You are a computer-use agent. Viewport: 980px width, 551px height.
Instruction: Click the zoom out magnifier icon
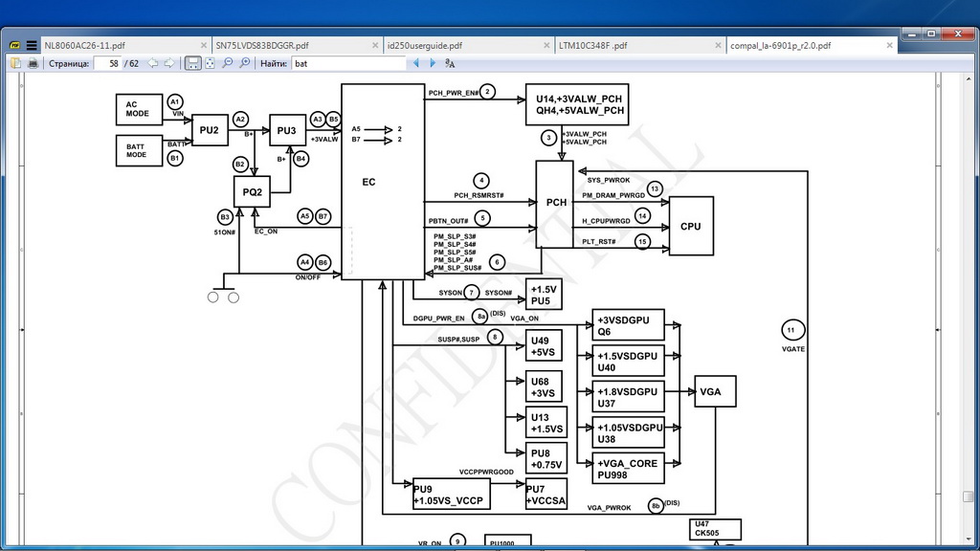pos(228,63)
